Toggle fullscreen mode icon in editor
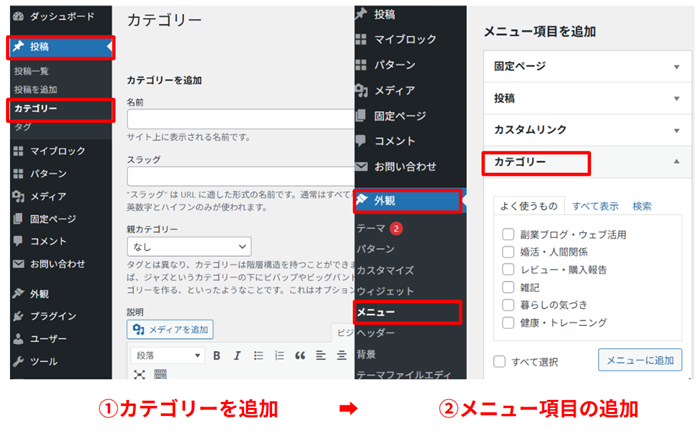700x432 pixels. tap(139, 374)
